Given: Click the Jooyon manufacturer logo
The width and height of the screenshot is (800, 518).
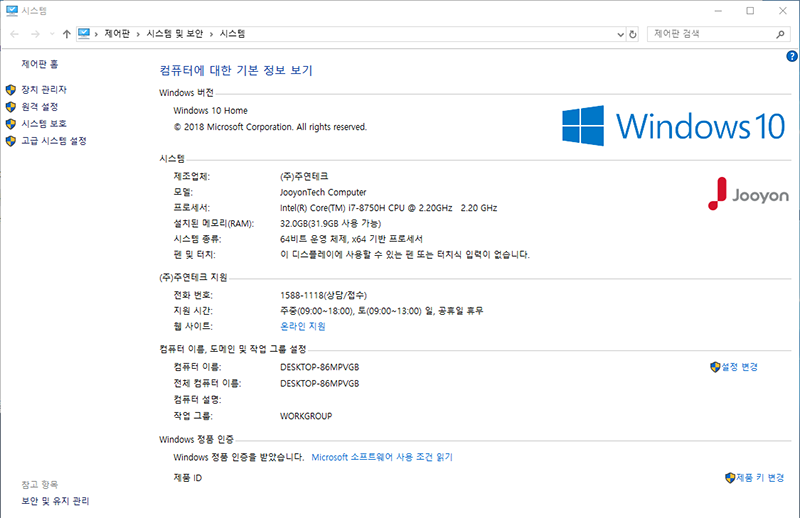Looking at the screenshot, I should [x=747, y=194].
